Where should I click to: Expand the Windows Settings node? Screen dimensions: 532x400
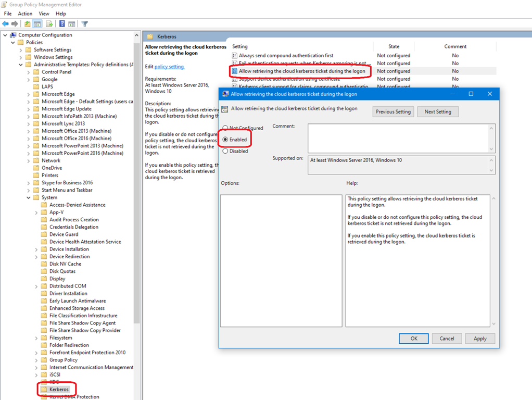pos(21,57)
